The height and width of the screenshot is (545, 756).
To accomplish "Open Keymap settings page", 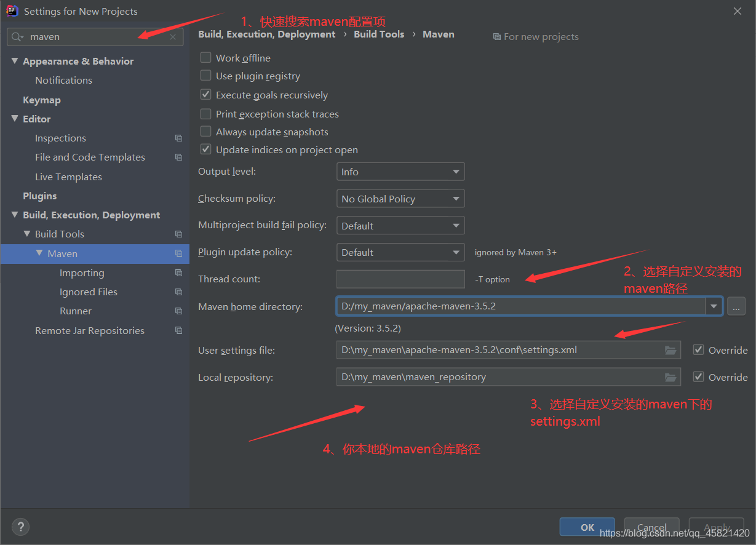I will tap(42, 100).
